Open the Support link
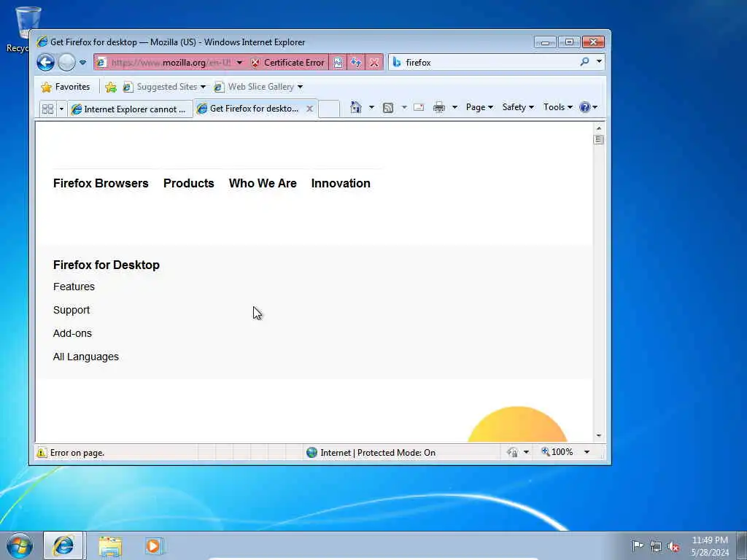747x560 pixels. [71, 310]
